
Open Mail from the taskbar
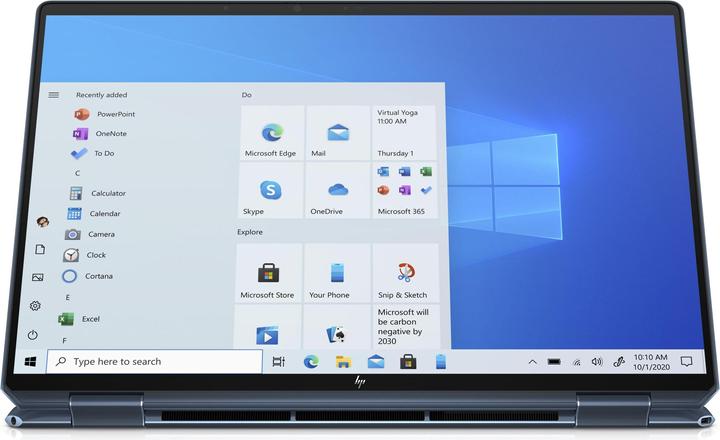pos(376,362)
